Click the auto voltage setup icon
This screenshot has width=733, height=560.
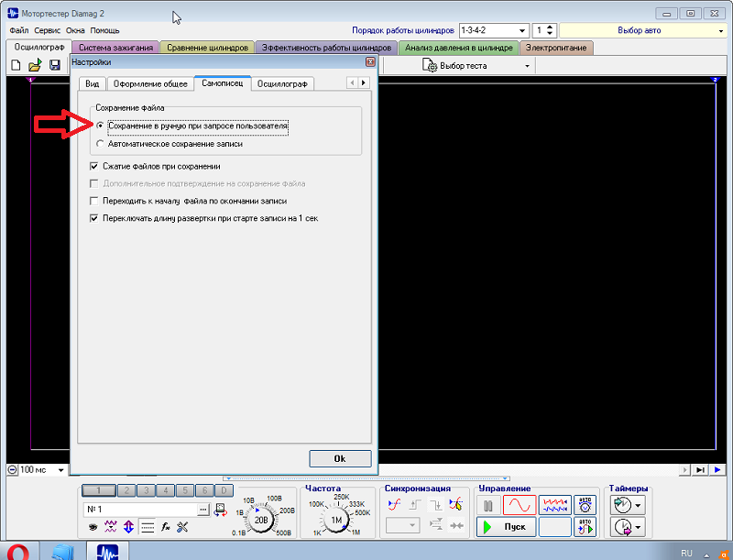point(585,505)
